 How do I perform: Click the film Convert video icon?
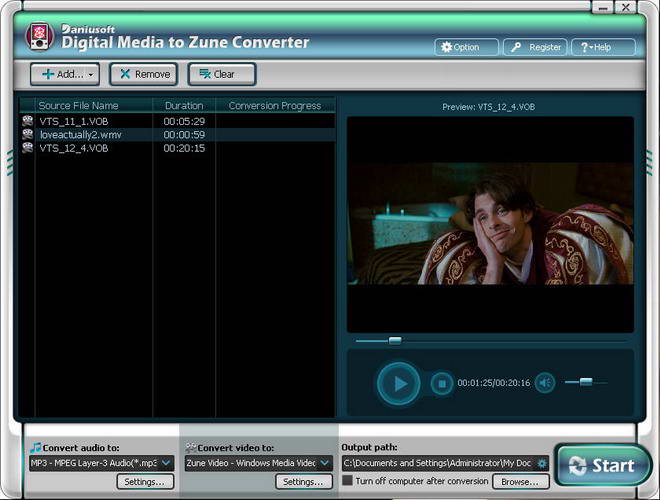(191, 447)
